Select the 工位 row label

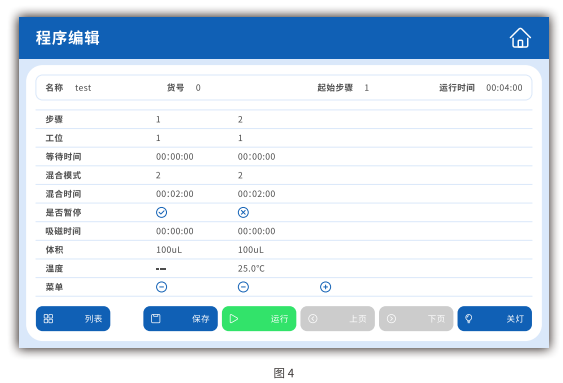point(54,138)
